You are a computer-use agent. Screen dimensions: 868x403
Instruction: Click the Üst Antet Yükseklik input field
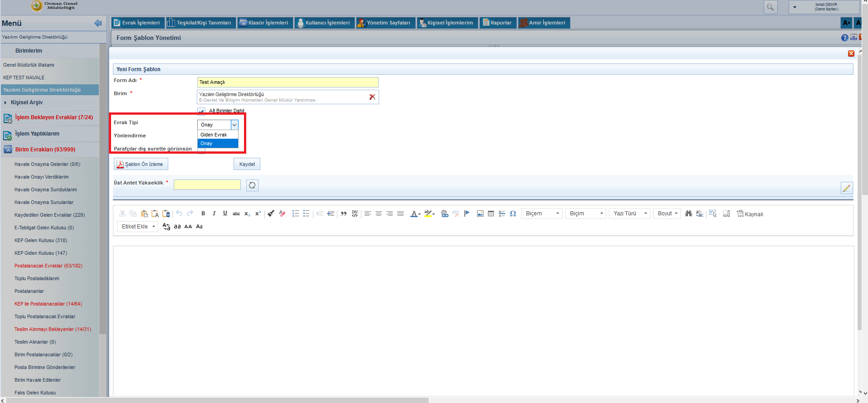point(207,185)
